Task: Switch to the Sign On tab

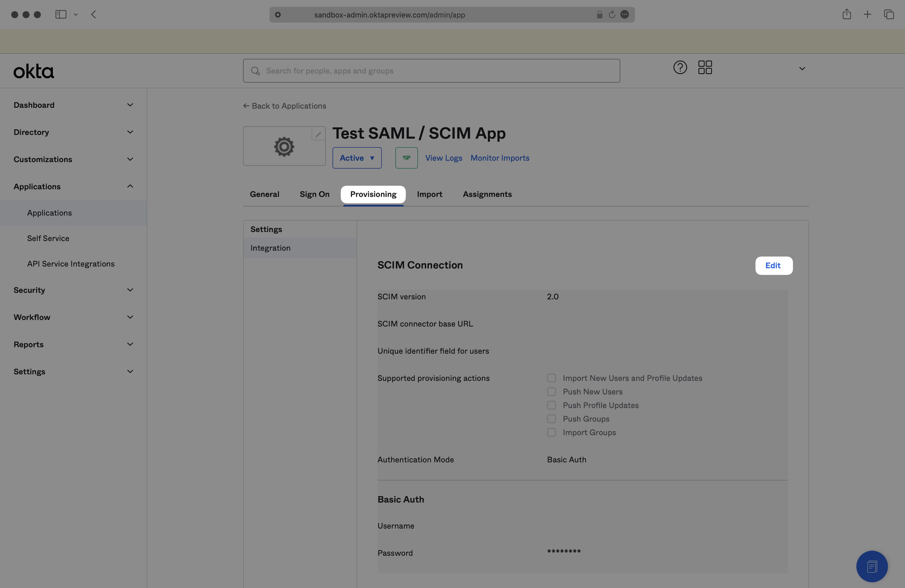Action: tap(314, 194)
